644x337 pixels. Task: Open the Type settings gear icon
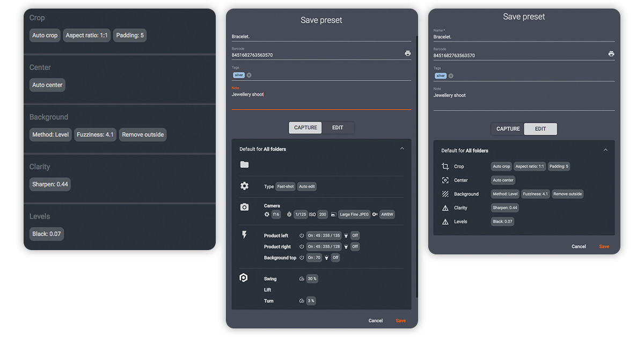(245, 186)
